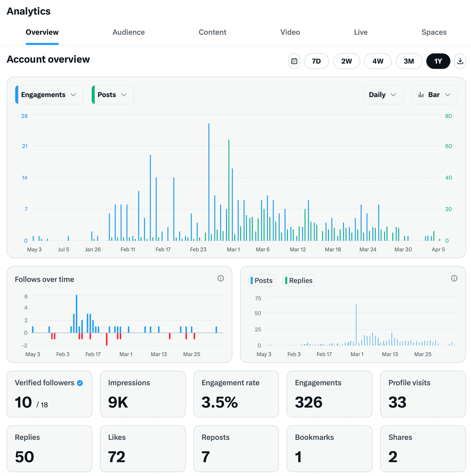
Task: Click the Impressions metric card
Action: (x=143, y=394)
